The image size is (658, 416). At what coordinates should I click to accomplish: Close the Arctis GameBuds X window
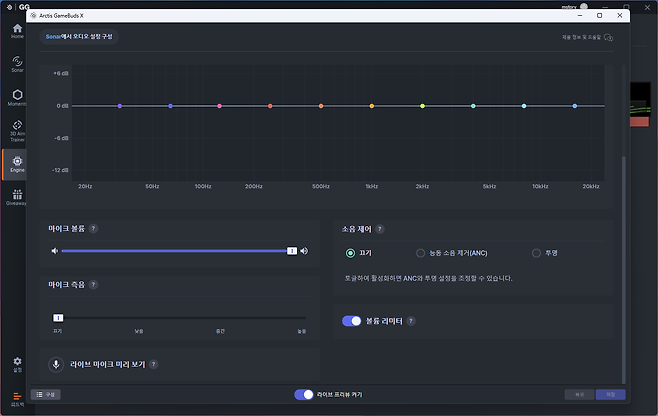pyautogui.click(x=620, y=16)
